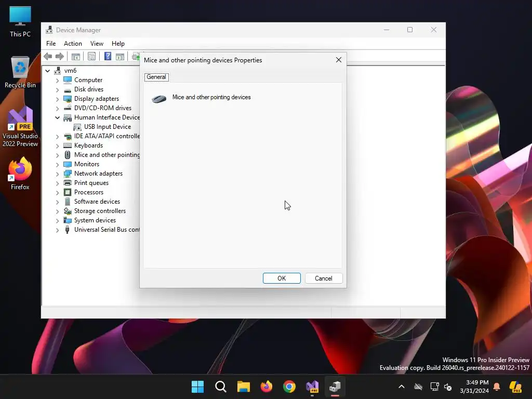Image resolution: width=532 pixels, height=399 pixels.
Task: Select the Computer device icon in tree
Action: (x=68, y=80)
